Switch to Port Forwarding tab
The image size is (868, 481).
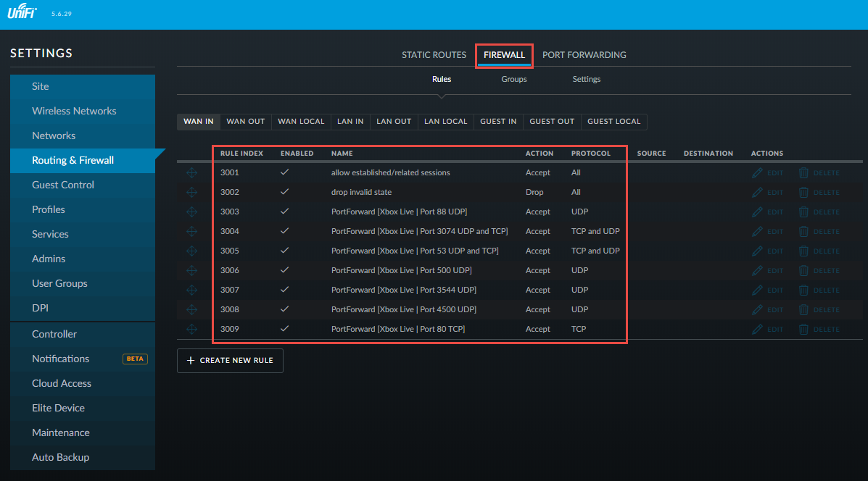coord(584,55)
